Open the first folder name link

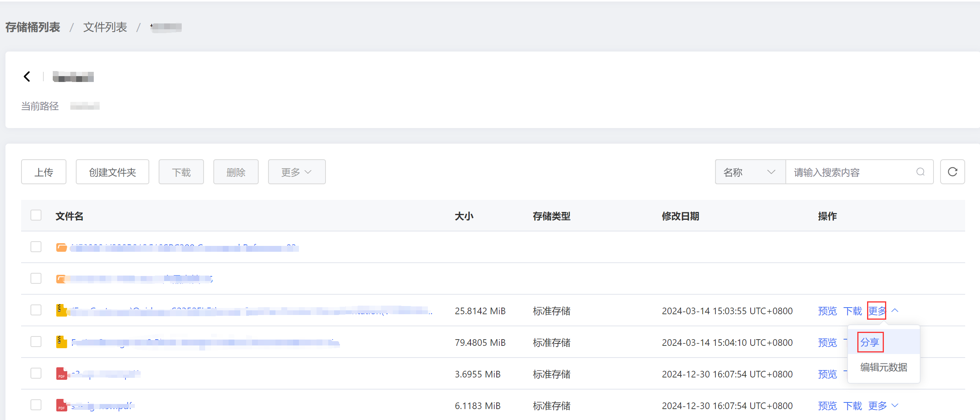click(184, 247)
